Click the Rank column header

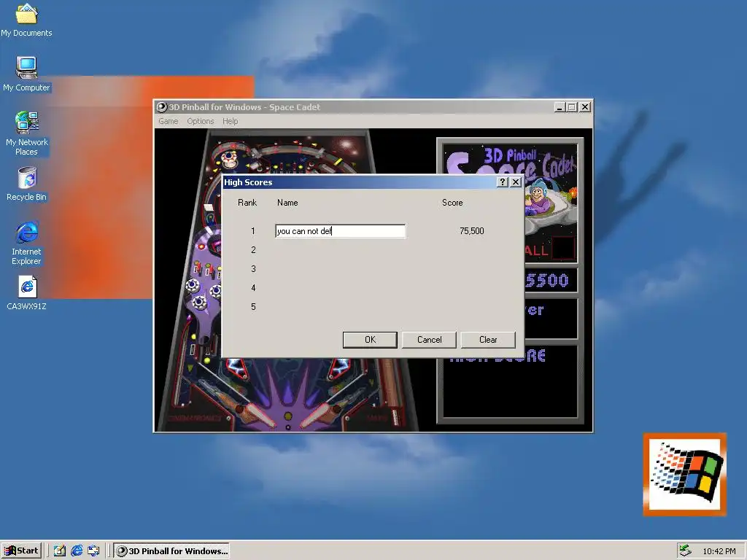point(247,203)
